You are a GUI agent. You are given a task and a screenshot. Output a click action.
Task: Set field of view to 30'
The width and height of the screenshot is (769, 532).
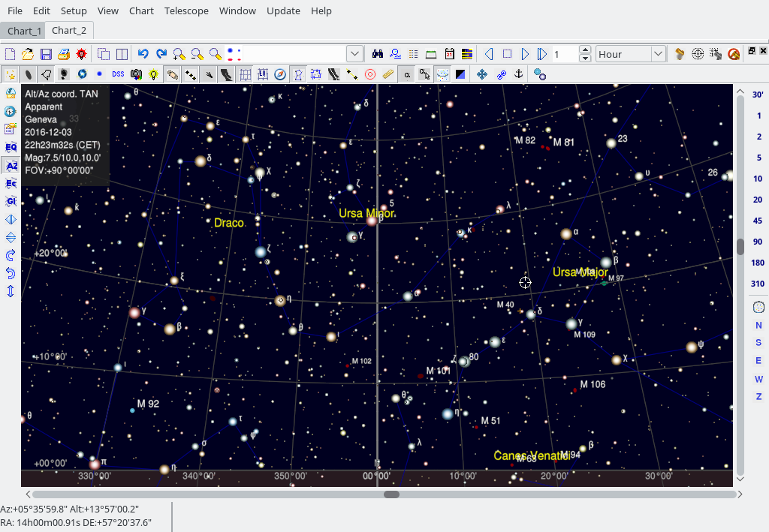click(758, 95)
